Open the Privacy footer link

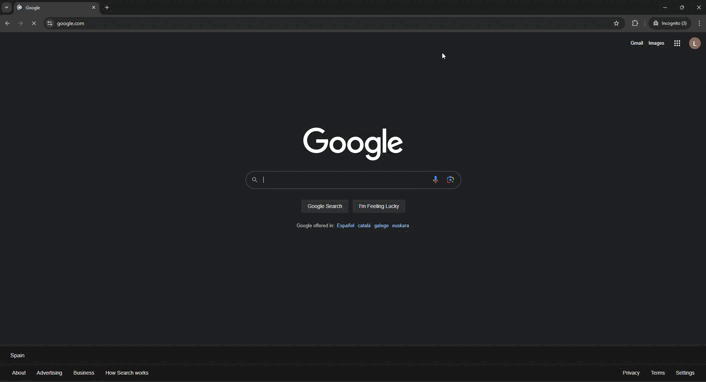pyautogui.click(x=631, y=373)
